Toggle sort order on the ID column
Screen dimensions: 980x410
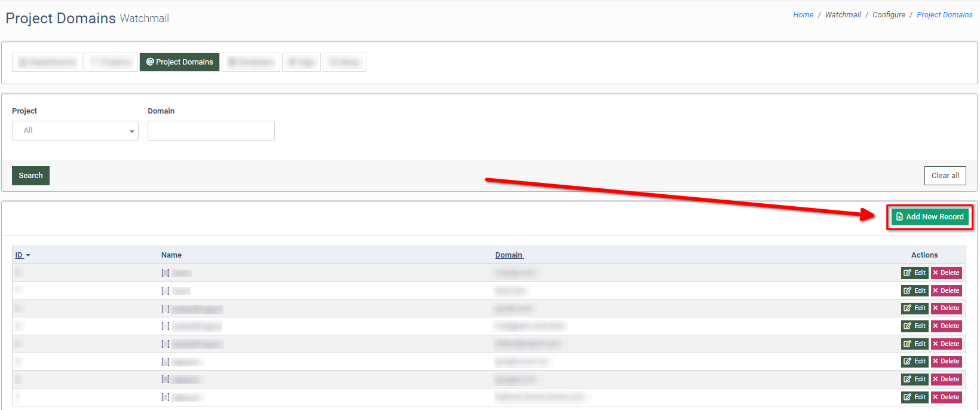coord(22,255)
